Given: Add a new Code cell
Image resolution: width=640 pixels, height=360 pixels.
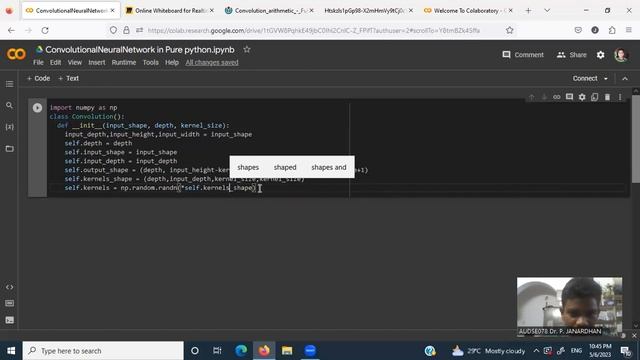Looking at the screenshot, I should (x=38, y=78).
